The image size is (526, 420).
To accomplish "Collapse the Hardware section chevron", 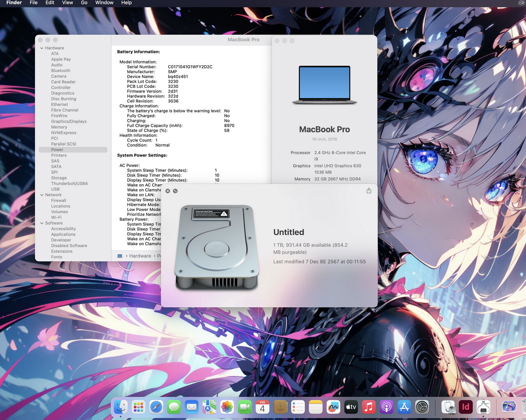I will 42,48.
